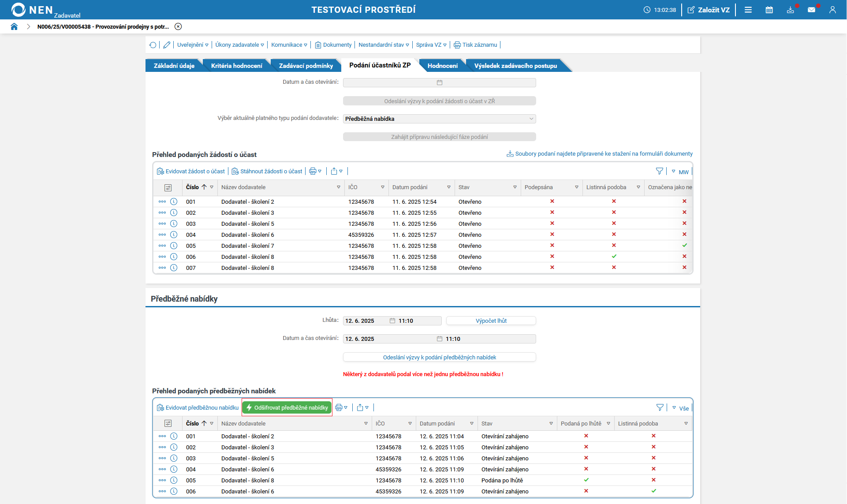847x504 pixels.
Task: Click the Výpočet lhůt button
Action: pos(491,321)
